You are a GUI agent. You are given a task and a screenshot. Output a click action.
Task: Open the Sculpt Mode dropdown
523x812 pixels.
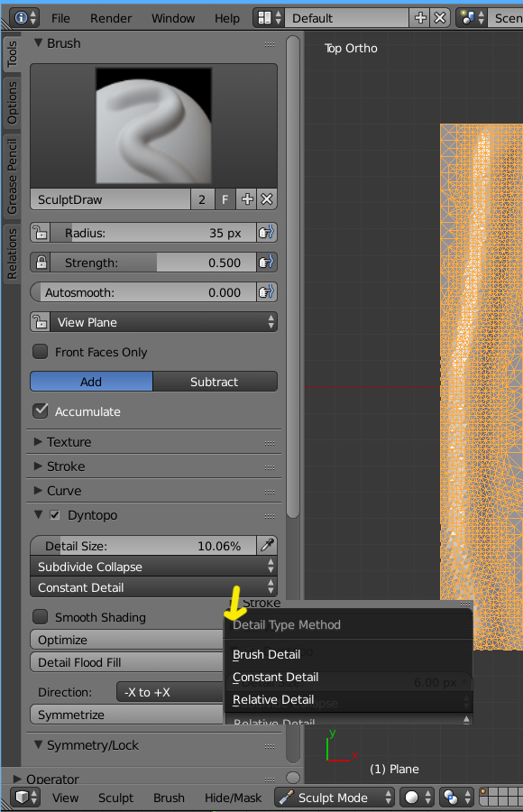[335, 798]
